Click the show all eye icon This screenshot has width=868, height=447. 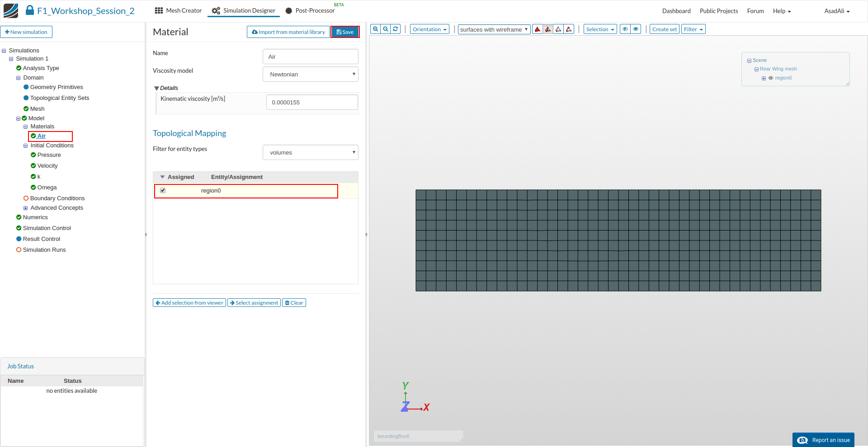pyautogui.click(x=636, y=29)
